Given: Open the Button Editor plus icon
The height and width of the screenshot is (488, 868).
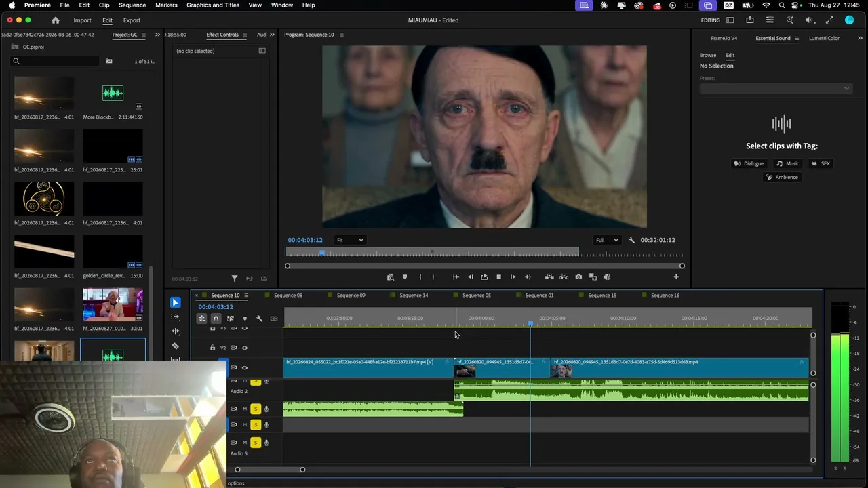Looking at the screenshot, I should pos(676,277).
